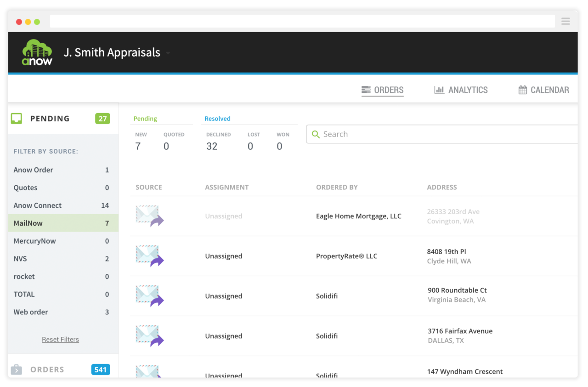
Task: Click the Anow cloud logo
Action: tap(37, 52)
